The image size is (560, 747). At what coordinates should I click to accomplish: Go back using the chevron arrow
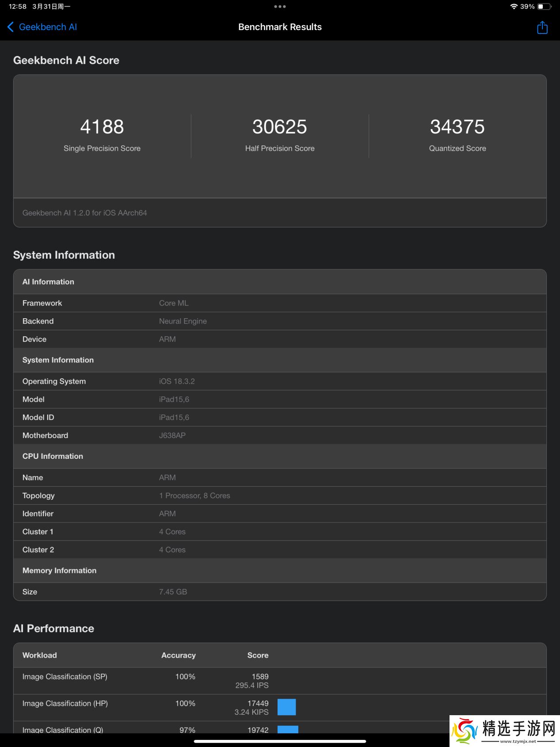coord(11,27)
